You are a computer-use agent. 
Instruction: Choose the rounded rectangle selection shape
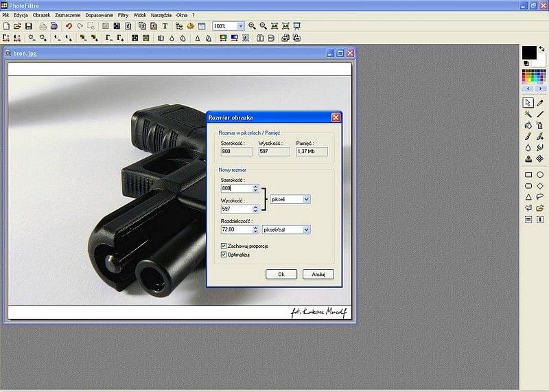coord(528,185)
